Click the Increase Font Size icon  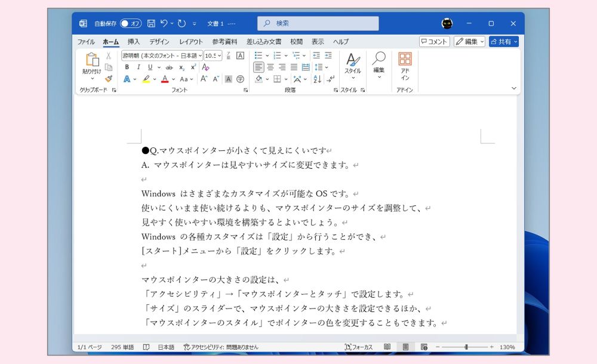204,79
